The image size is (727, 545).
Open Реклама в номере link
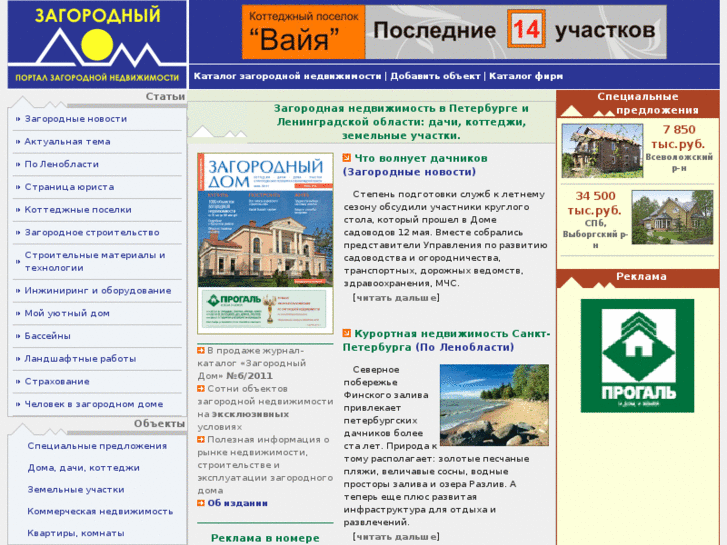[x=265, y=538]
